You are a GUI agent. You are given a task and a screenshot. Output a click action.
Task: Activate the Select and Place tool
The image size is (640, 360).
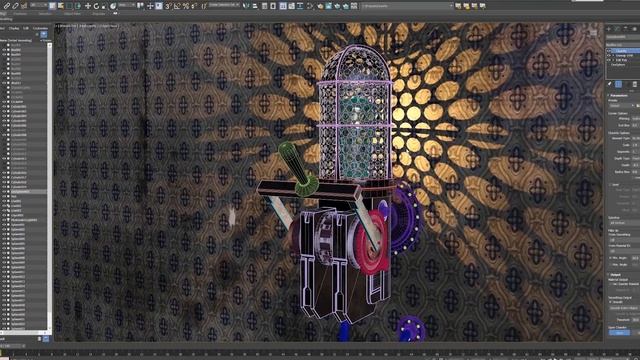pos(113,6)
